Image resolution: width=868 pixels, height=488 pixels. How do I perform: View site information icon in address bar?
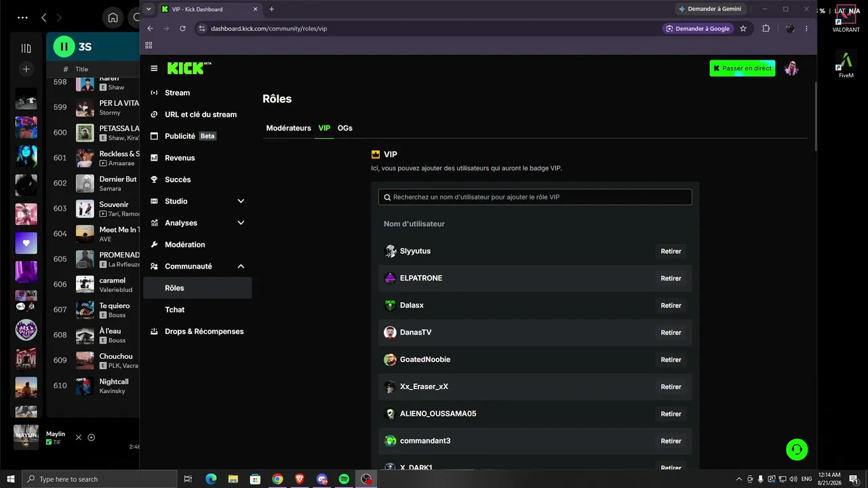(x=201, y=28)
